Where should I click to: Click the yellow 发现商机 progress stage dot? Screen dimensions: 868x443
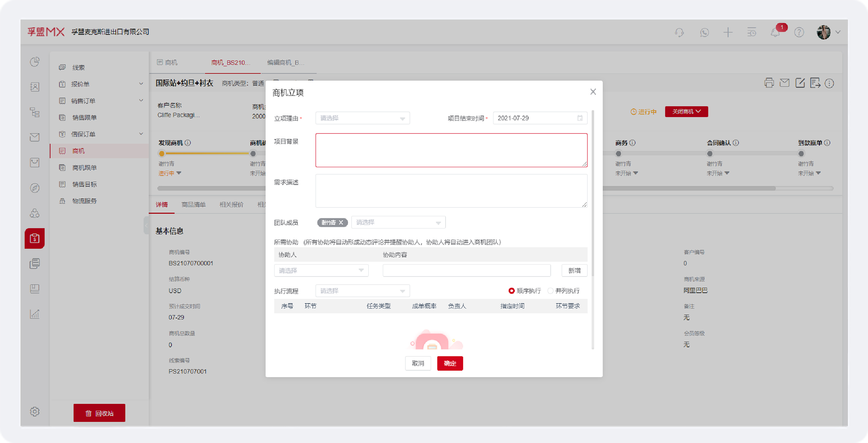pos(162,153)
